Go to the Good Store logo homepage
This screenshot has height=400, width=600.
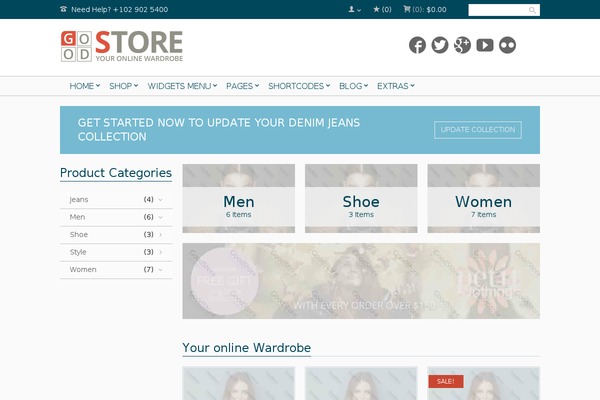coord(122,46)
